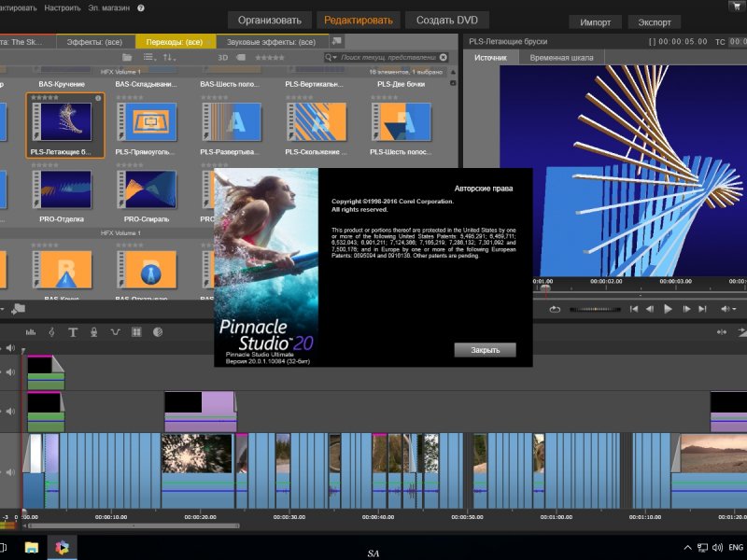The height and width of the screenshot is (560, 747).
Task: Switch to the Организовать tab
Action: [x=270, y=21]
